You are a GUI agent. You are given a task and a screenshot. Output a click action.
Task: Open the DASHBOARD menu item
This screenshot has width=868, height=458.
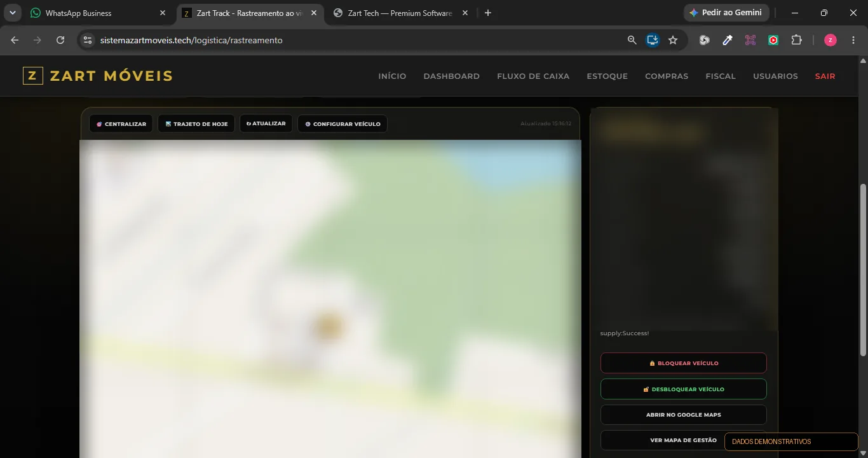click(452, 76)
